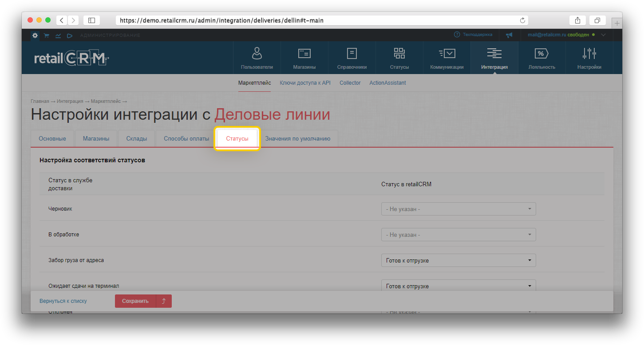Viewport: 644px width, 345px height.
Task: Open the Справочники section
Action: click(352, 58)
